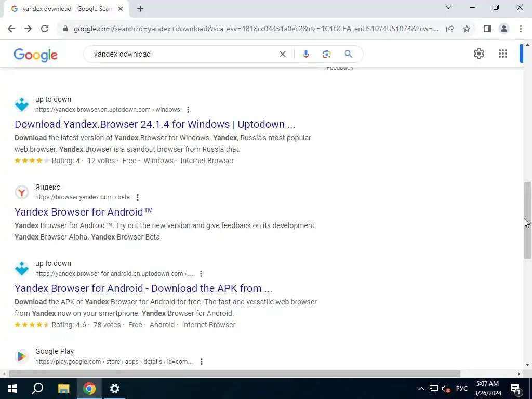Submit search with the magnifier icon

[x=348, y=54]
